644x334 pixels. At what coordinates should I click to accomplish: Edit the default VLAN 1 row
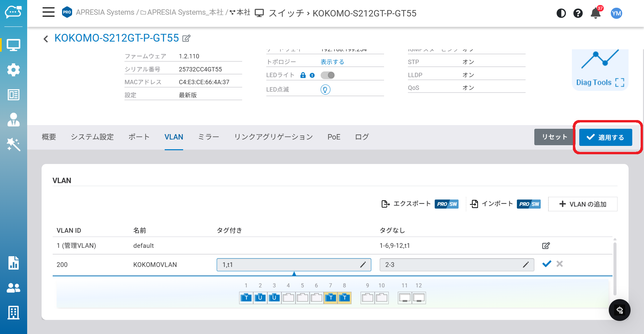[546, 246]
